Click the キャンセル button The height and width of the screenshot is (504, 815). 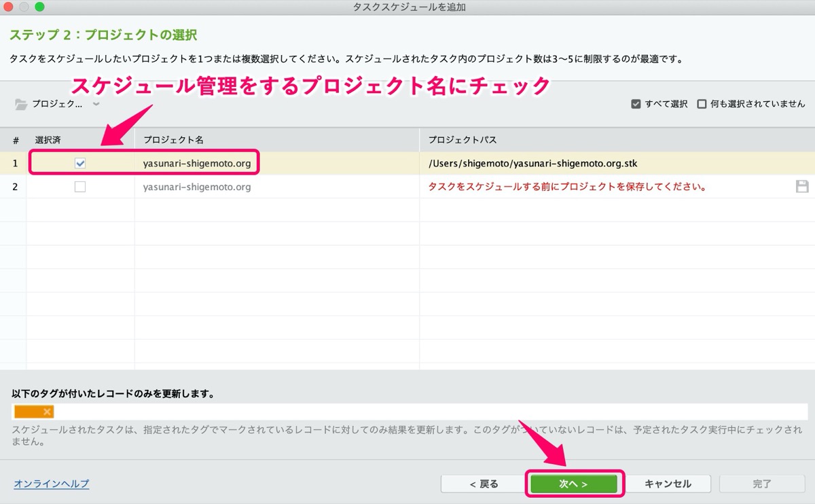tap(668, 484)
